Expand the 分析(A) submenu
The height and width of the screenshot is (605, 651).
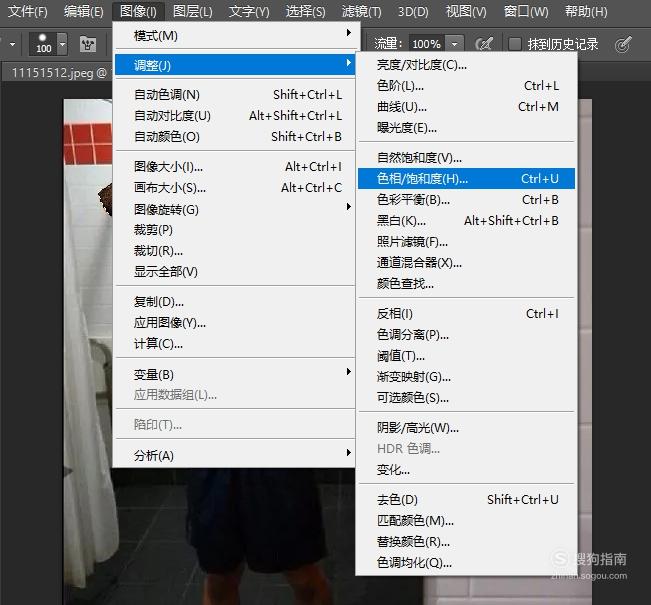(235, 456)
